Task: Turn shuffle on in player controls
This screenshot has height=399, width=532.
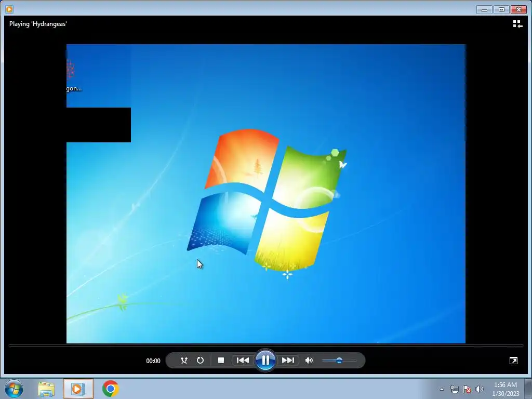Action: (x=184, y=361)
